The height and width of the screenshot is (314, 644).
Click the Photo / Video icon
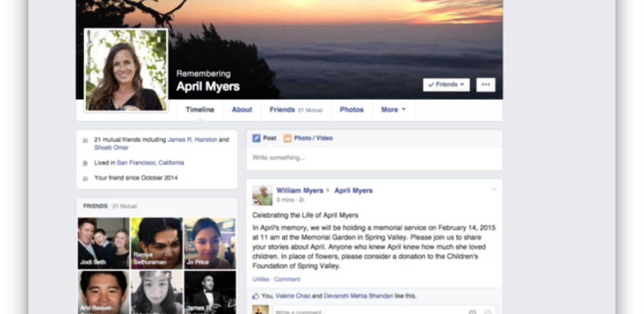pos(287,138)
